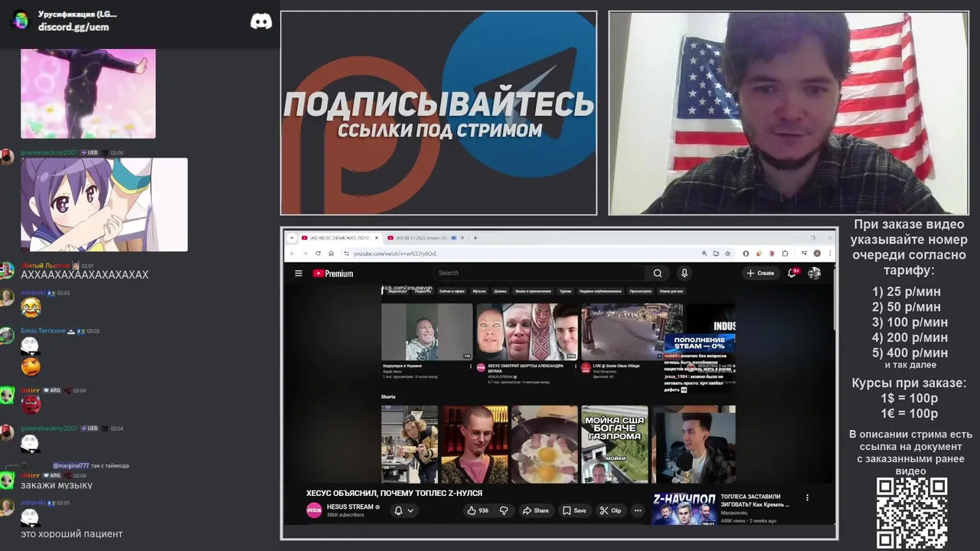Click the Create button on YouTube
The image size is (980, 551).
(x=760, y=273)
